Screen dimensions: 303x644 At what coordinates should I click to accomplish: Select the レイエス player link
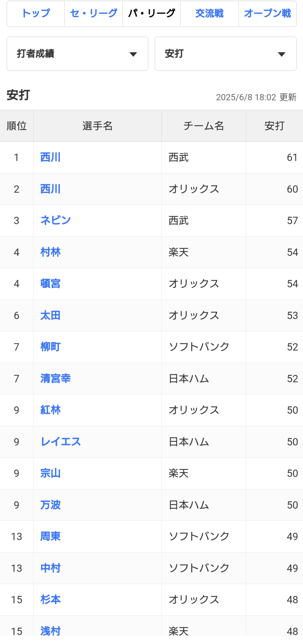click(60, 442)
